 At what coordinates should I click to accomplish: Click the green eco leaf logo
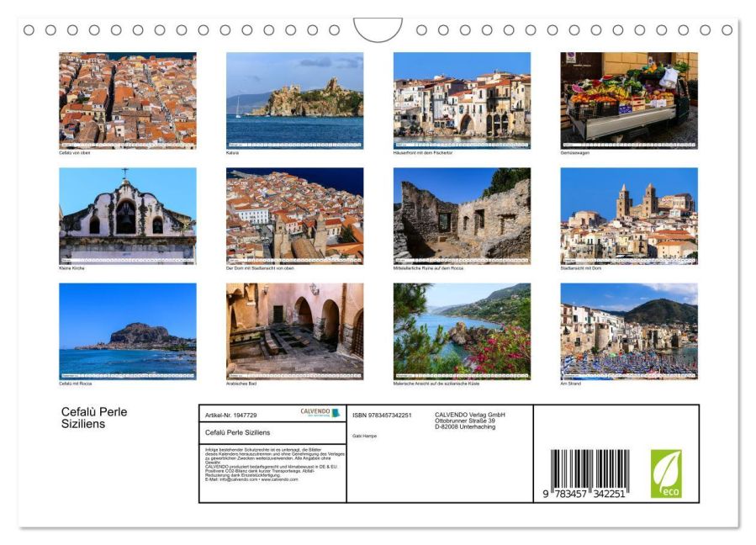[666, 474]
